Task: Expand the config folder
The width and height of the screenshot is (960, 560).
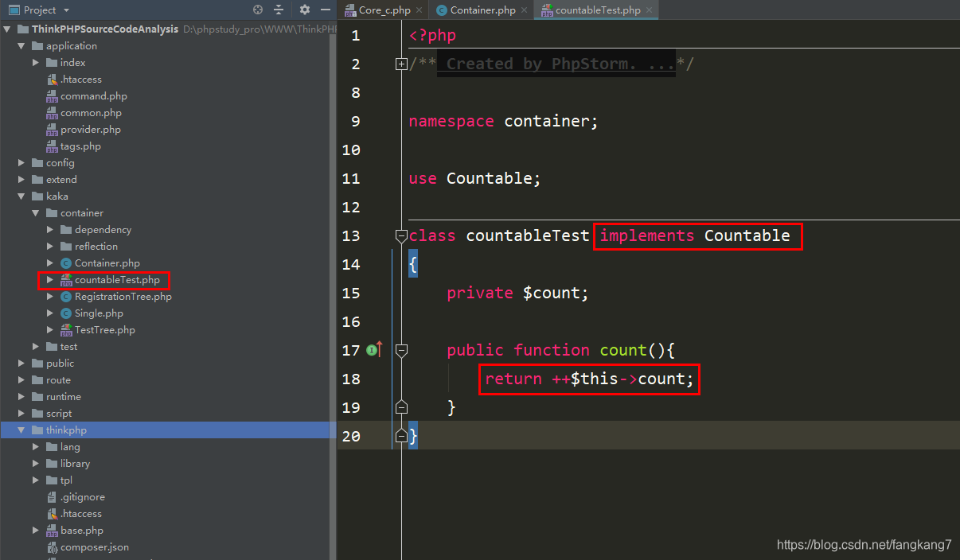Action: 21,163
